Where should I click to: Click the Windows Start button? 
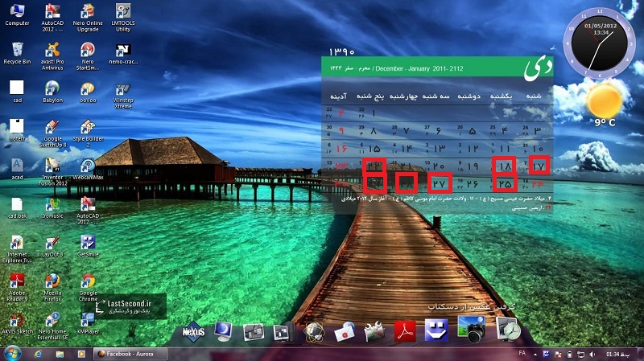[x=13, y=354]
